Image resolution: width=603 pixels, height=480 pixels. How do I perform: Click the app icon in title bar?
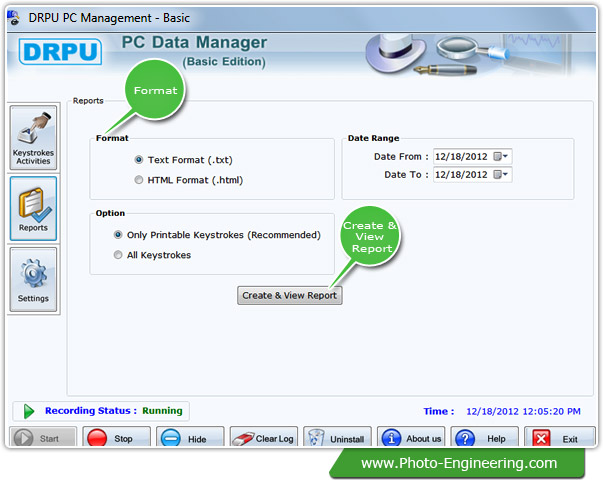pyautogui.click(x=14, y=18)
